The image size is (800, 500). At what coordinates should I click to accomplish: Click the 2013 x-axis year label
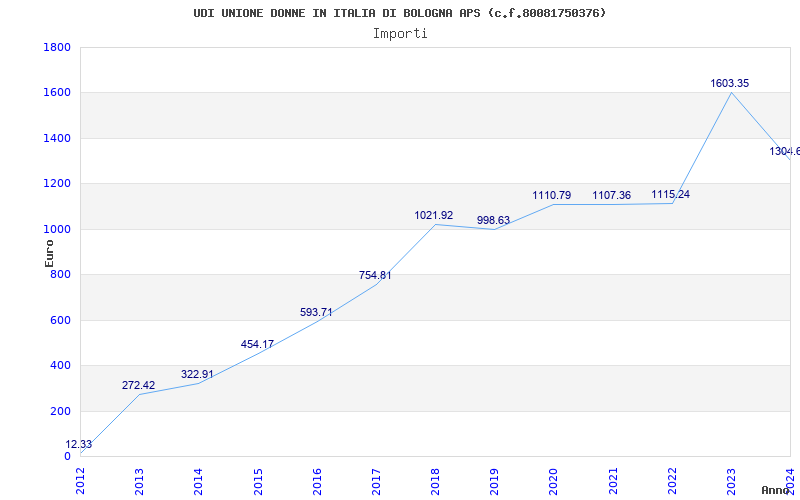pos(139,481)
